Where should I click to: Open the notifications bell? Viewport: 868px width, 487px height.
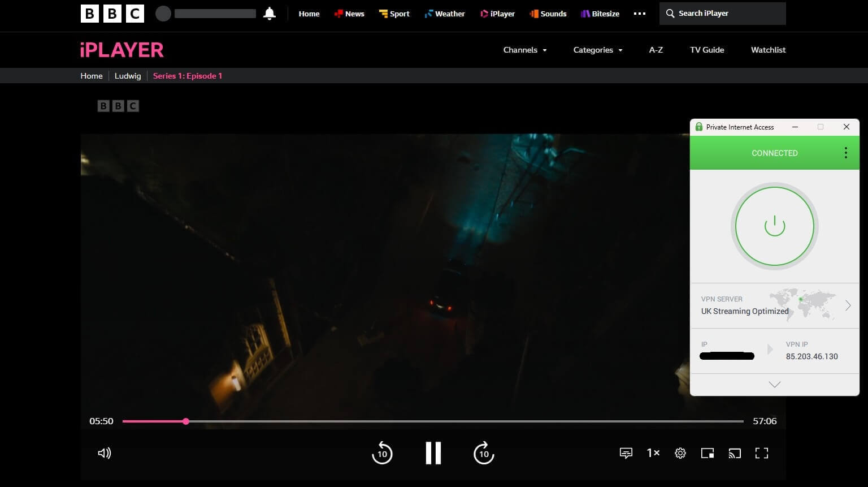pyautogui.click(x=270, y=14)
